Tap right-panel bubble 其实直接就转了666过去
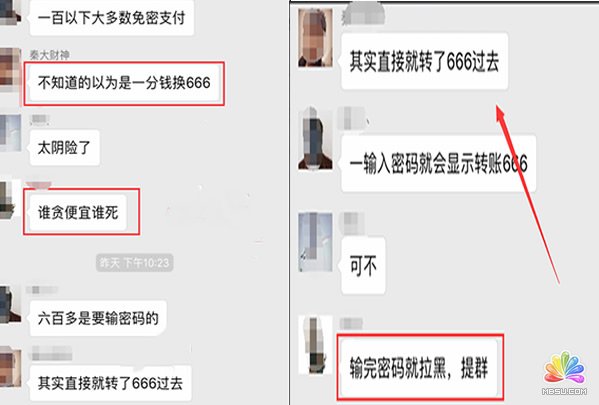This screenshot has width=599, height=405. tap(424, 62)
